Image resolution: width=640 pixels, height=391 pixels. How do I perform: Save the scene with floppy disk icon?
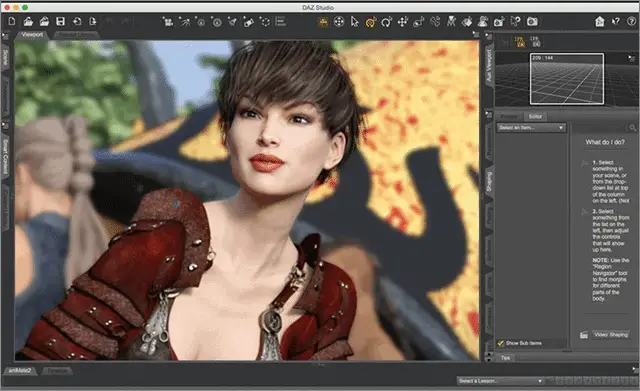[x=60, y=21]
